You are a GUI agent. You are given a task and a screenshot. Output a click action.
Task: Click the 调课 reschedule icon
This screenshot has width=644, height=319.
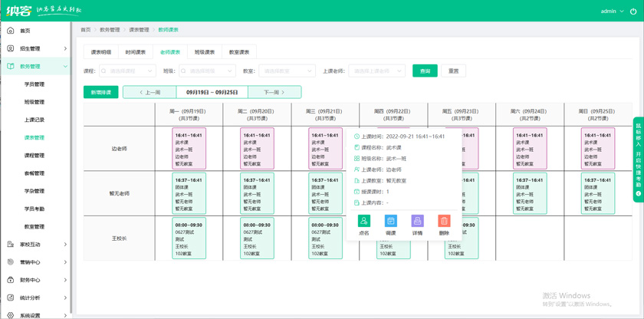point(390,221)
